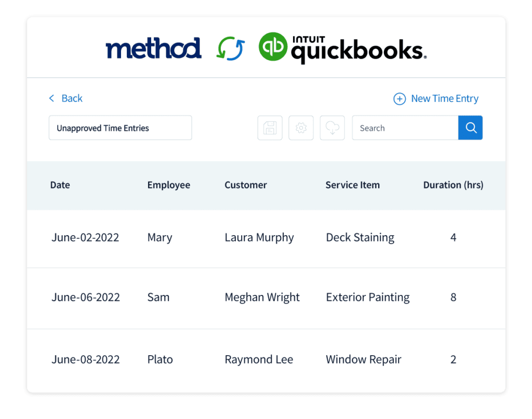Click employee Sam

(158, 298)
